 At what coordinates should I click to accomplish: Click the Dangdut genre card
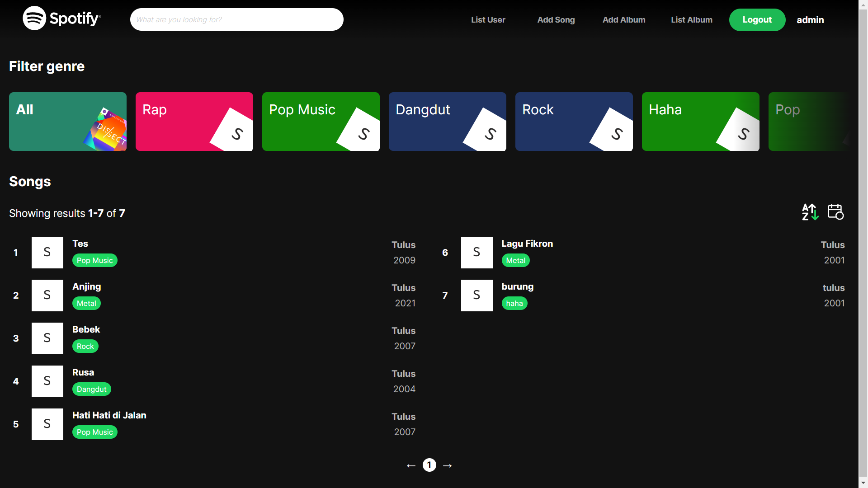pos(448,122)
